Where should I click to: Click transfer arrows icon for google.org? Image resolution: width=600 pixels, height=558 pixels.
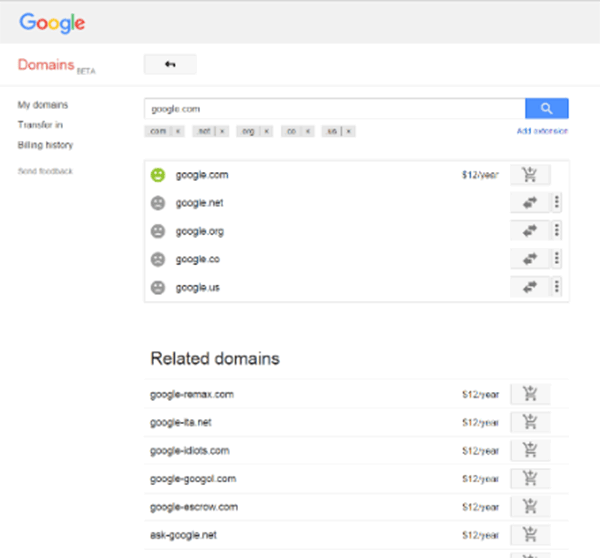[530, 231]
